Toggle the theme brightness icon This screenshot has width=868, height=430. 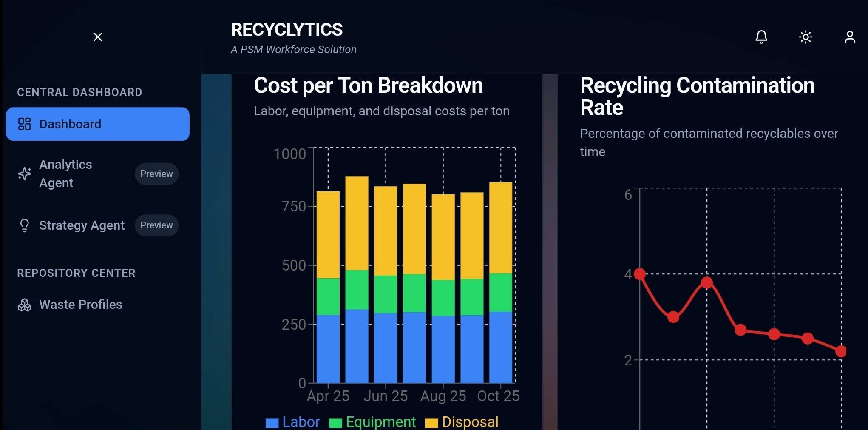coord(806,37)
